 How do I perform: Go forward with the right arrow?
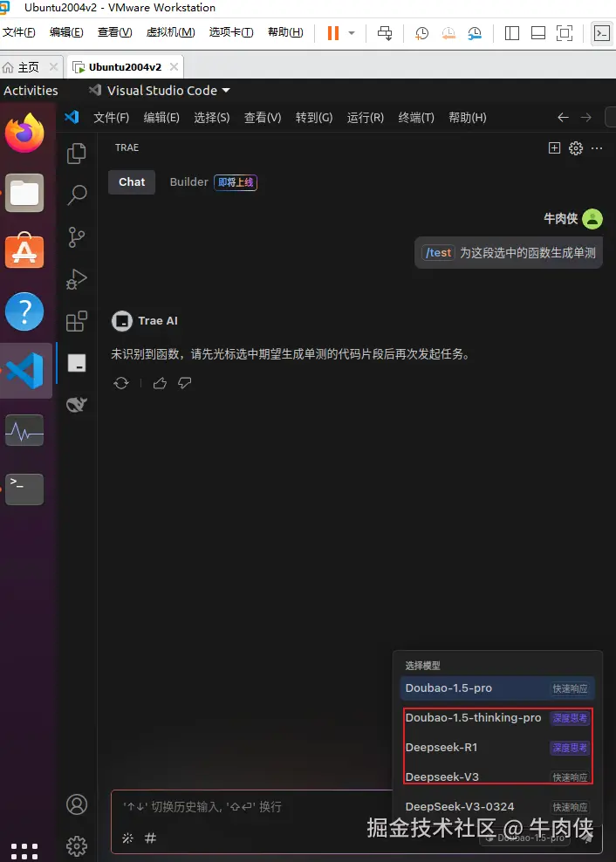tap(586, 117)
